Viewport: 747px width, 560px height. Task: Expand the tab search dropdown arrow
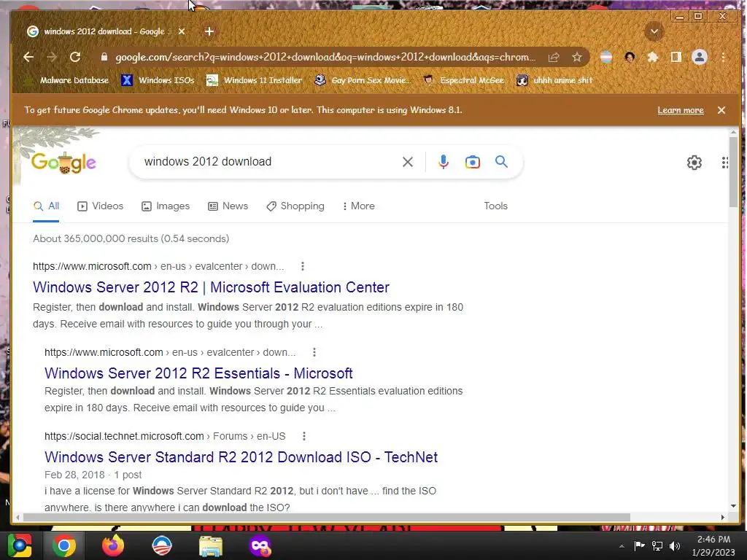654,32
